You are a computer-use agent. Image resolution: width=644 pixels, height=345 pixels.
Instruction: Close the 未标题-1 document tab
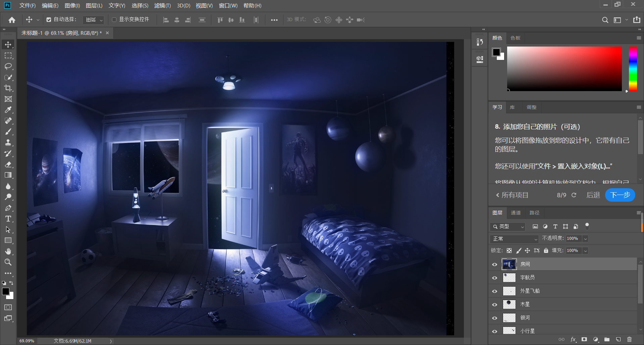click(107, 33)
